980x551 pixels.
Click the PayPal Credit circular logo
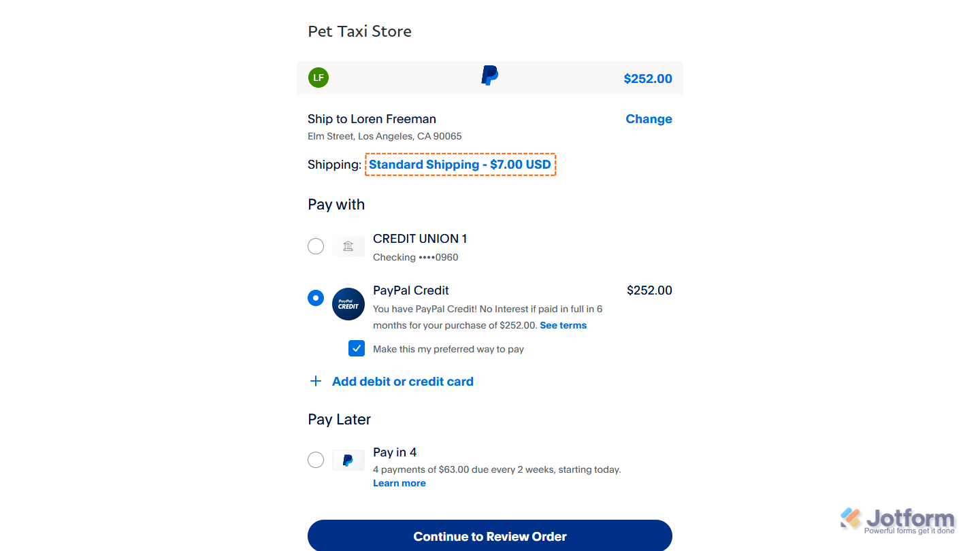[348, 304]
